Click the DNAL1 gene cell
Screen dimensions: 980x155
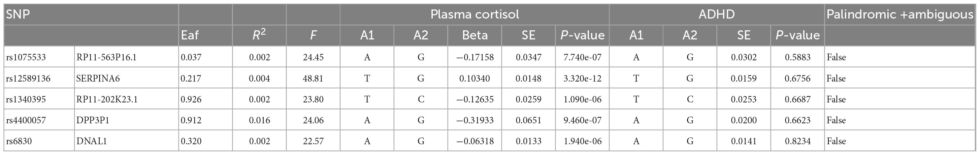tap(126, 141)
